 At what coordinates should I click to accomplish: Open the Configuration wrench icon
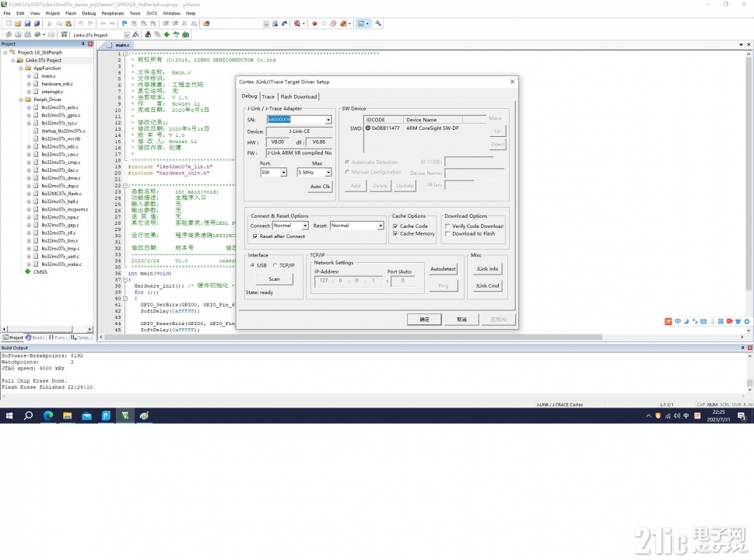point(378,23)
